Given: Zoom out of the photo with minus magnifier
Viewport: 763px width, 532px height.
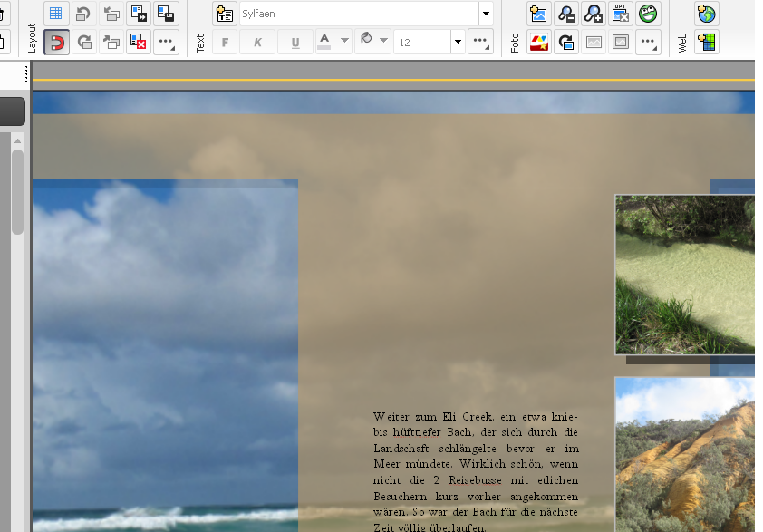Looking at the screenshot, I should [566, 14].
